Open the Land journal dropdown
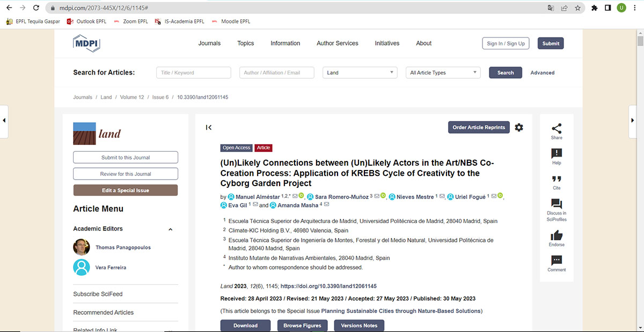This screenshot has width=644, height=332. tap(360, 73)
